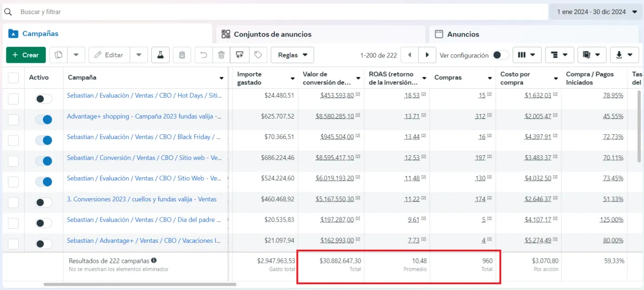Open the Vacaciones campaign link
The image size is (644, 290).
click(x=144, y=241)
